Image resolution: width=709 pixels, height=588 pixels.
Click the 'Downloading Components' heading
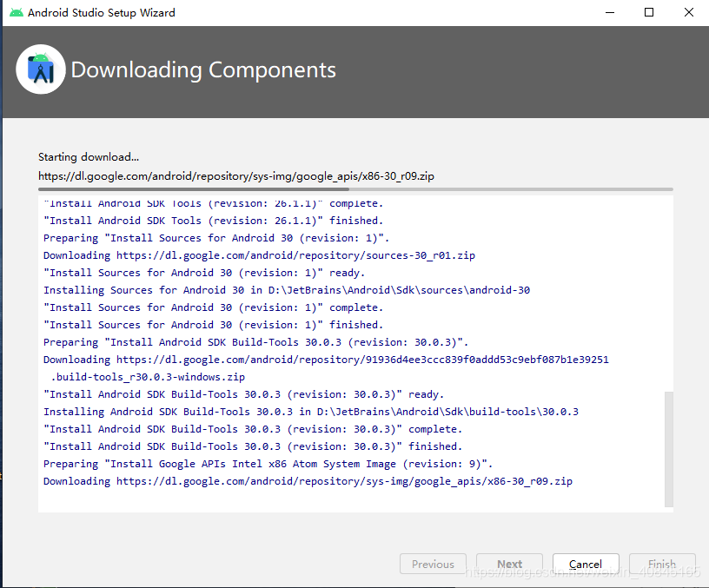[203, 70]
